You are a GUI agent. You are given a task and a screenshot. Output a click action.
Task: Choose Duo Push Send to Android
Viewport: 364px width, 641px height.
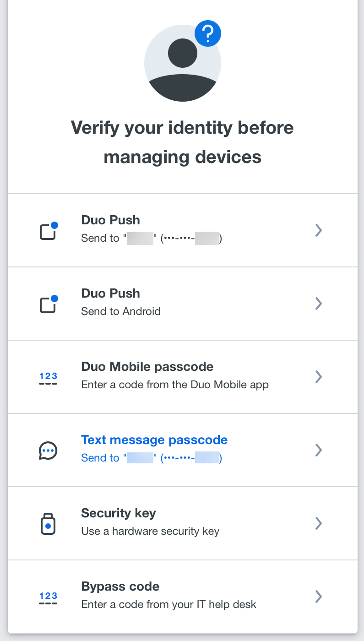[x=121, y=311]
